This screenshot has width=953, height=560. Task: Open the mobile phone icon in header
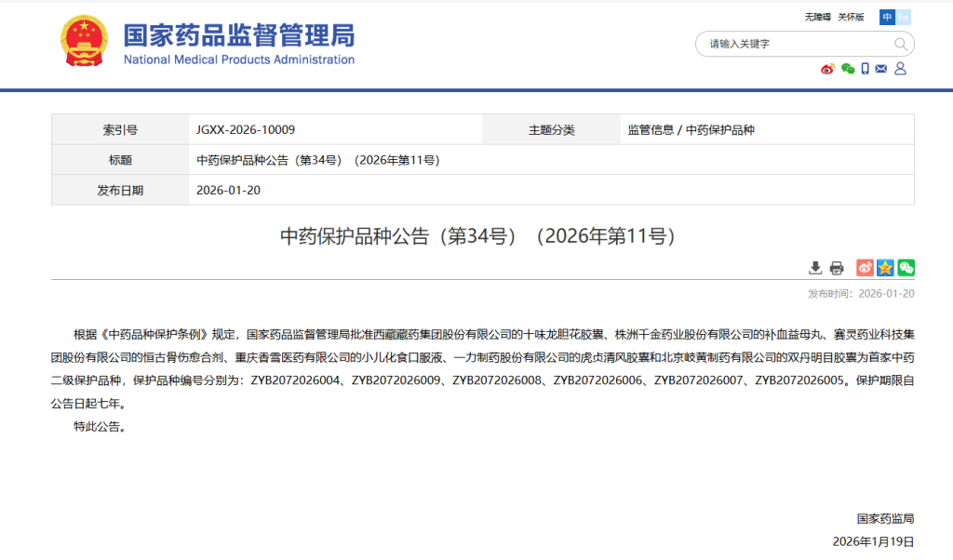(865, 69)
